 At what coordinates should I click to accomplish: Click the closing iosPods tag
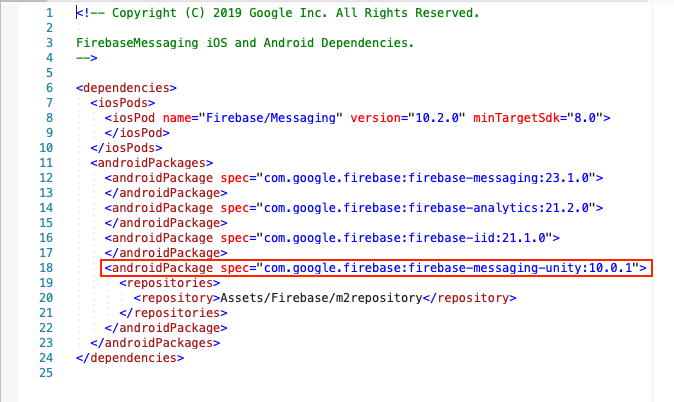point(126,148)
